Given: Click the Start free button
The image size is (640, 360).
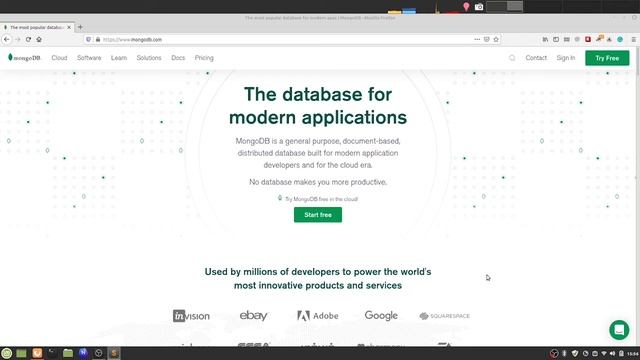Looking at the screenshot, I should [x=318, y=215].
